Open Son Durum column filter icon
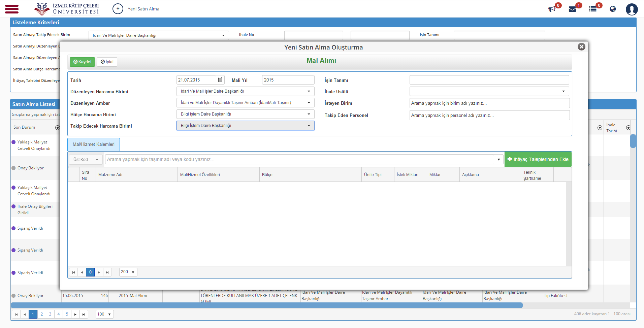The image size is (644, 328). 57,128
